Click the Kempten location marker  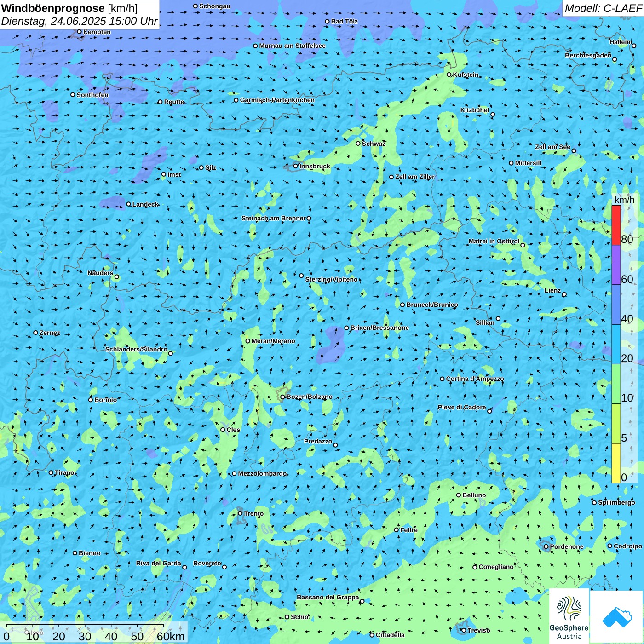coord(80,32)
